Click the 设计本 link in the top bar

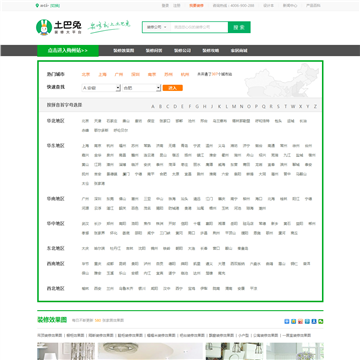tap(268, 5)
